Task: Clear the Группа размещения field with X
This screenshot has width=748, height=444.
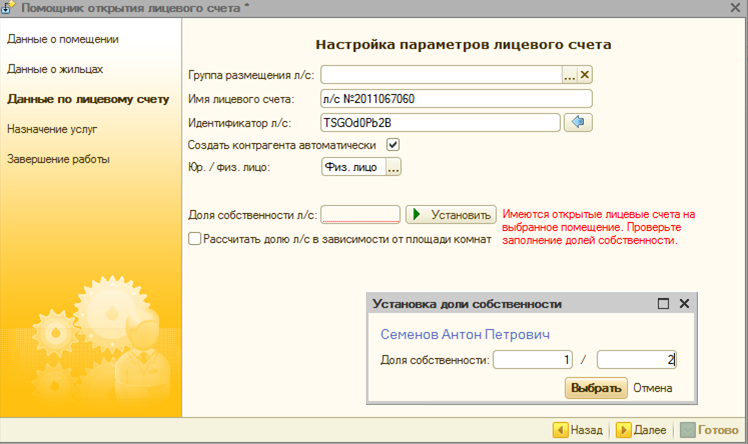Action: pyautogui.click(x=586, y=74)
